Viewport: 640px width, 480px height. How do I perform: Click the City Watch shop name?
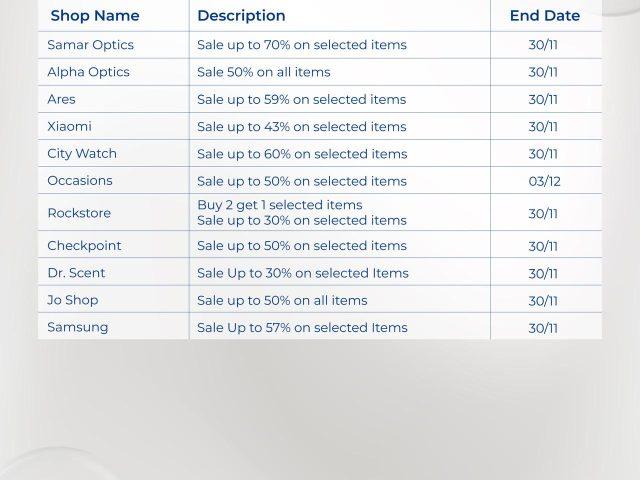click(82, 153)
